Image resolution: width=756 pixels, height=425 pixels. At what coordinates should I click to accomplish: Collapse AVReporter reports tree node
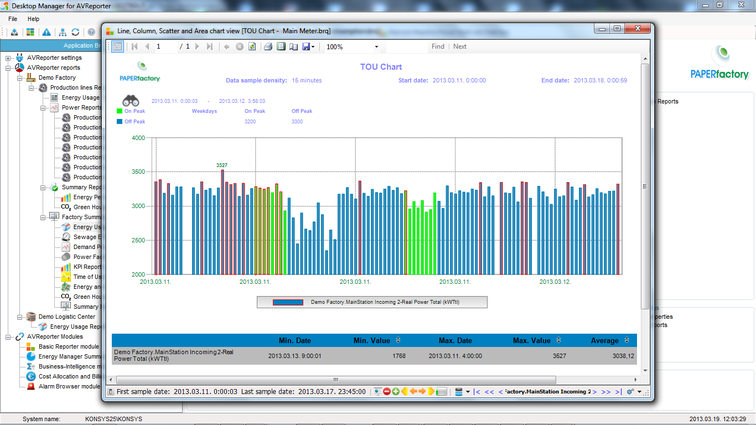click(x=8, y=68)
